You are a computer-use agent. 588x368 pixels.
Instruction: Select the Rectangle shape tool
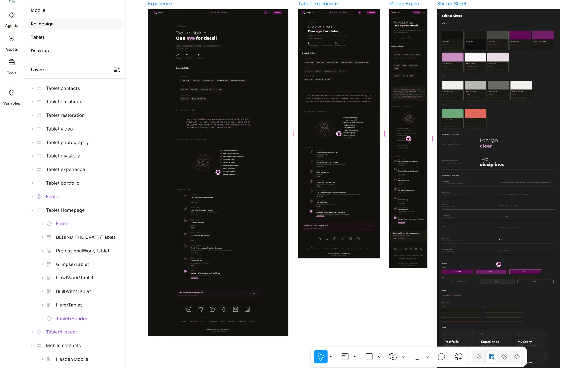[x=369, y=356]
